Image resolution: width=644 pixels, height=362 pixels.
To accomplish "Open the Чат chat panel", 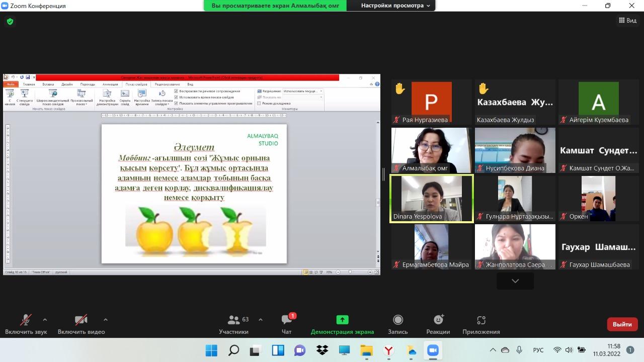I will click(287, 324).
